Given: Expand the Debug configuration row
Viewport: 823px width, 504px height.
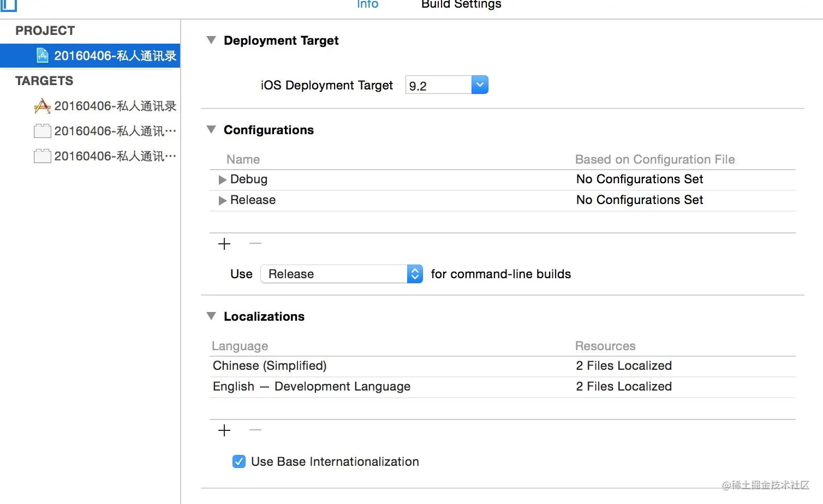Looking at the screenshot, I should pos(222,179).
